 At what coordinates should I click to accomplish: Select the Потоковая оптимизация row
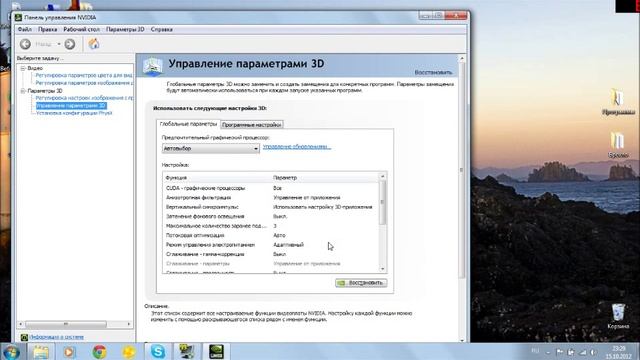point(271,236)
